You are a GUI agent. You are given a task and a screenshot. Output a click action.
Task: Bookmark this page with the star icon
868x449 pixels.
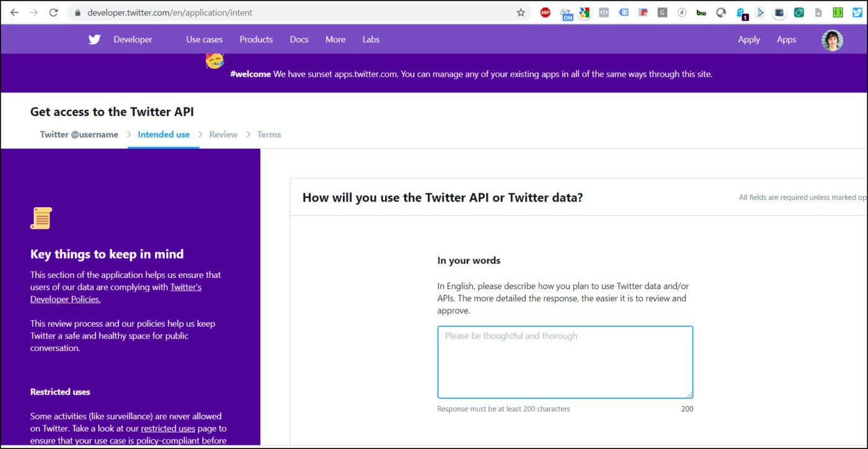pos(521,12)
